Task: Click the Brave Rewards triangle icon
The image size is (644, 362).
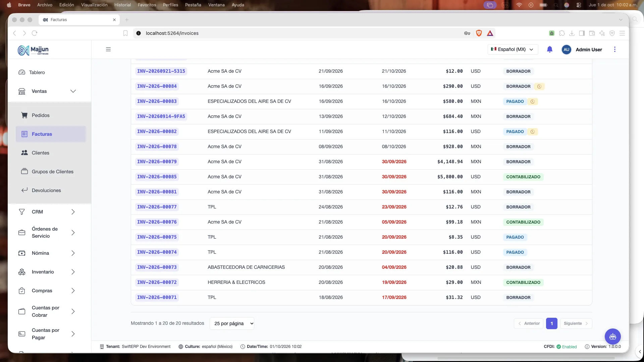Action: 490,33
